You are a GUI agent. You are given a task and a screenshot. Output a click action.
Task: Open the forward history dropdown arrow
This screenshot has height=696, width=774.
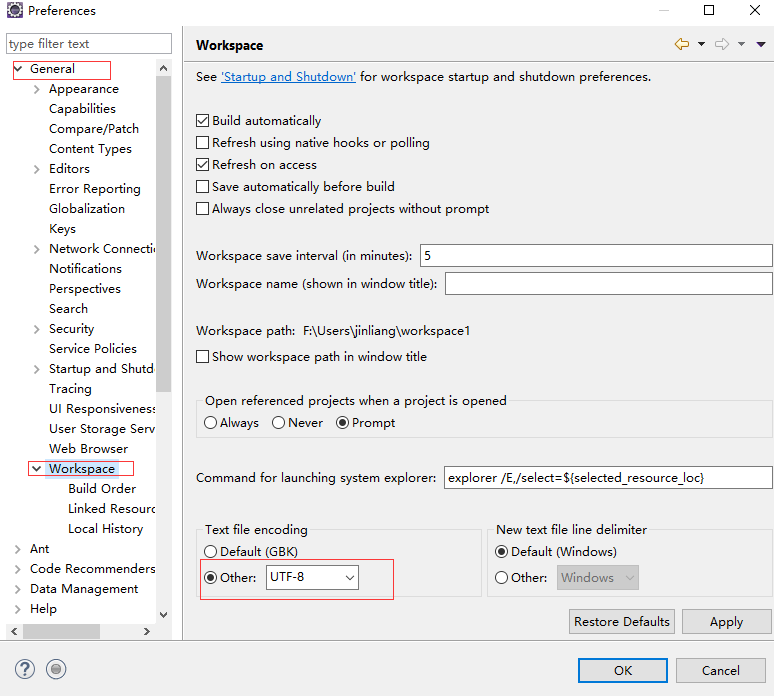click(741, 44)
